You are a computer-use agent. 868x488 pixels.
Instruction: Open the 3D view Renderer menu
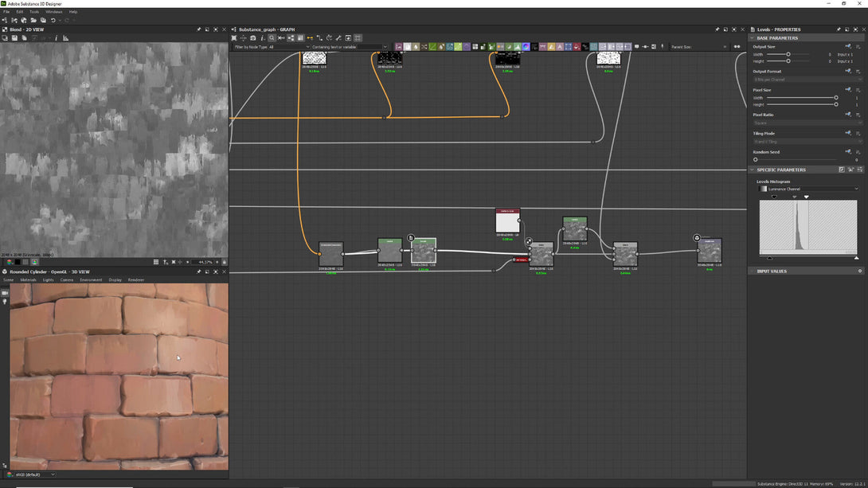[136, 280]
